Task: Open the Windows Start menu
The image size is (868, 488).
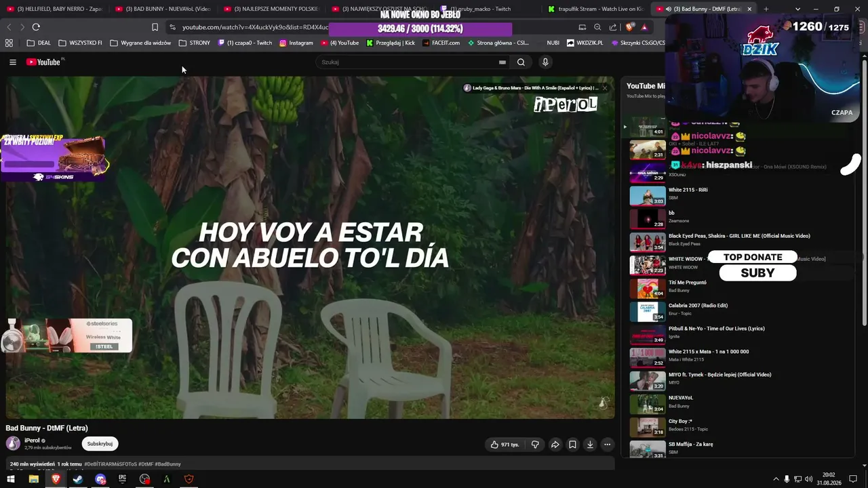Action: [x=11, y=479]
